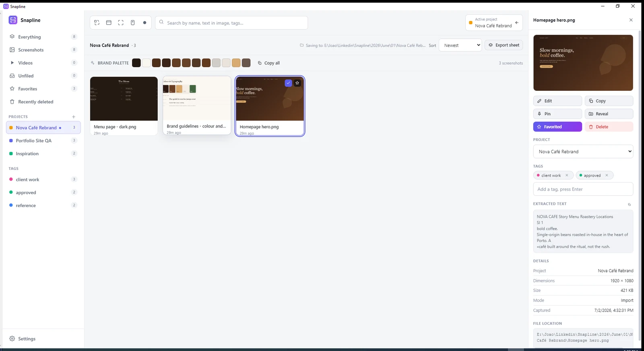This screenshot has width=644, height=351.
Task: View Everything in the library
Action: (x=43, y=37)
